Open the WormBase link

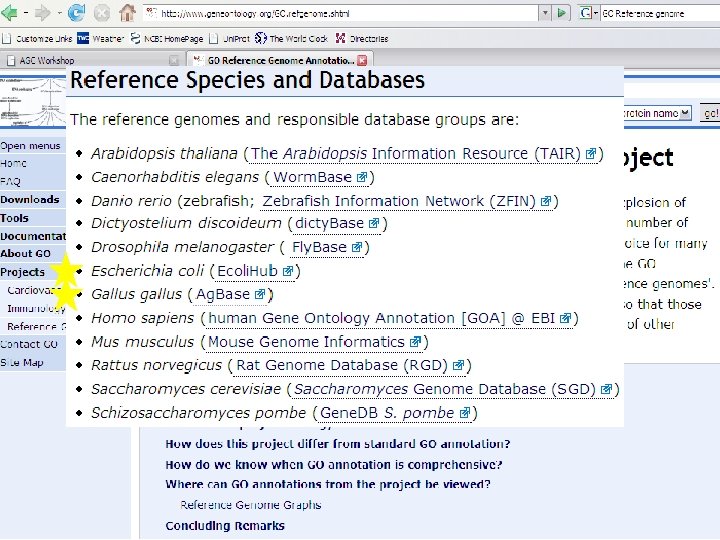coord(312,177)
